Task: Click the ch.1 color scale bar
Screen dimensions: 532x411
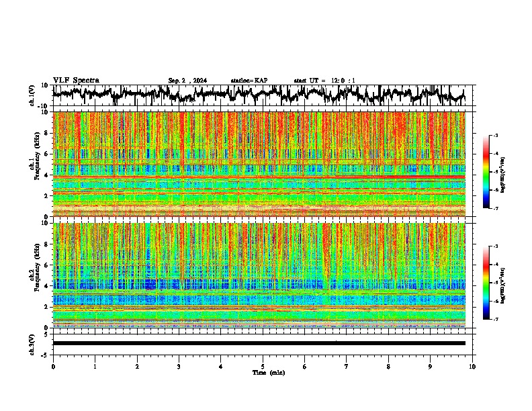Action: 486,172
